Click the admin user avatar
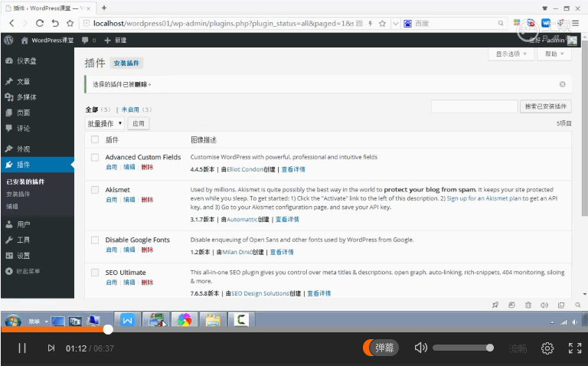Image resolution: width=588 pixels, height=366 pixels. pyautogui.click(x=572, y=40)
